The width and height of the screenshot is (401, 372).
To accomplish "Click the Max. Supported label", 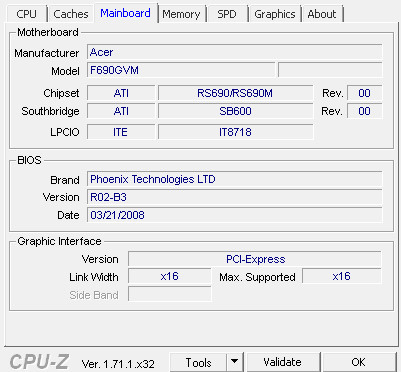I will [257, 277].
